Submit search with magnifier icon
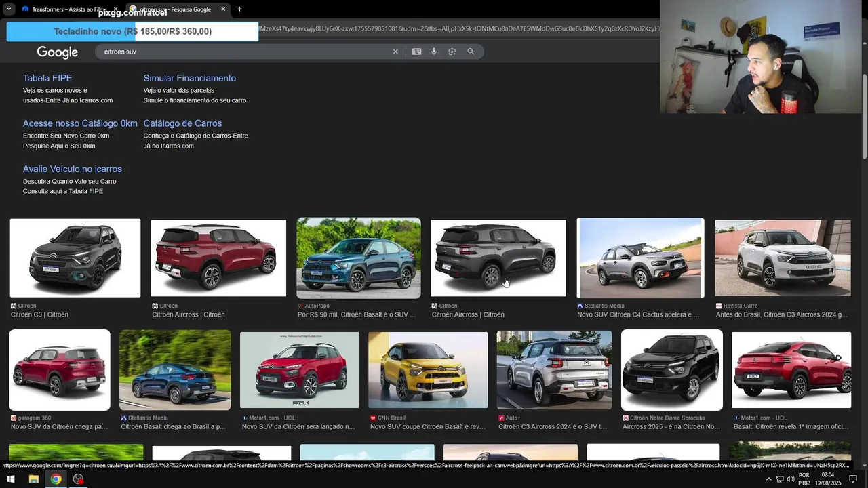This screenshot has height=488, width=868. click(x=471, y=52)
